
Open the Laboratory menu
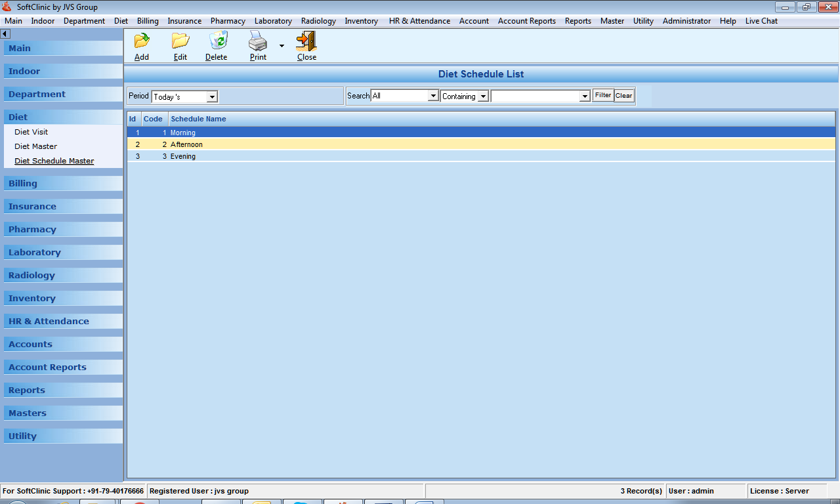273,20
